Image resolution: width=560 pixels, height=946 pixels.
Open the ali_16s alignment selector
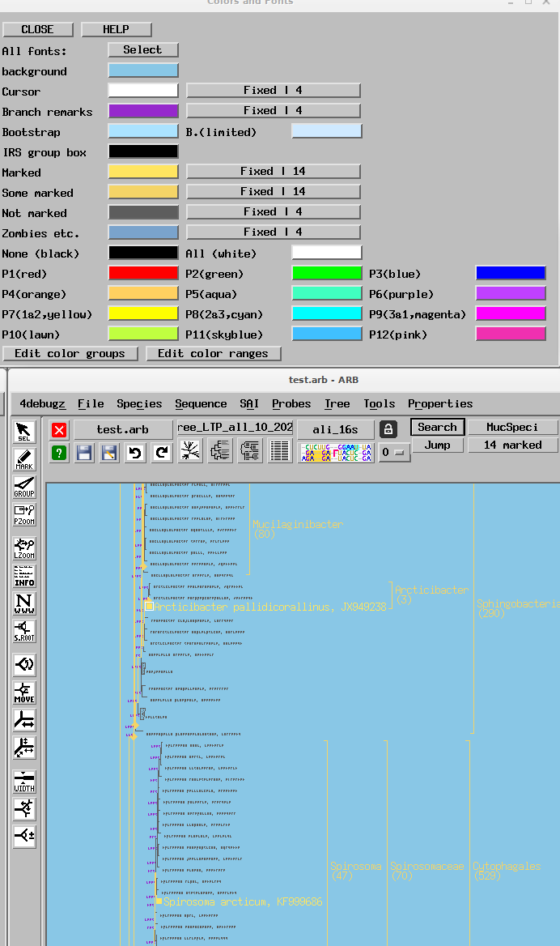[x=335, y=429]
